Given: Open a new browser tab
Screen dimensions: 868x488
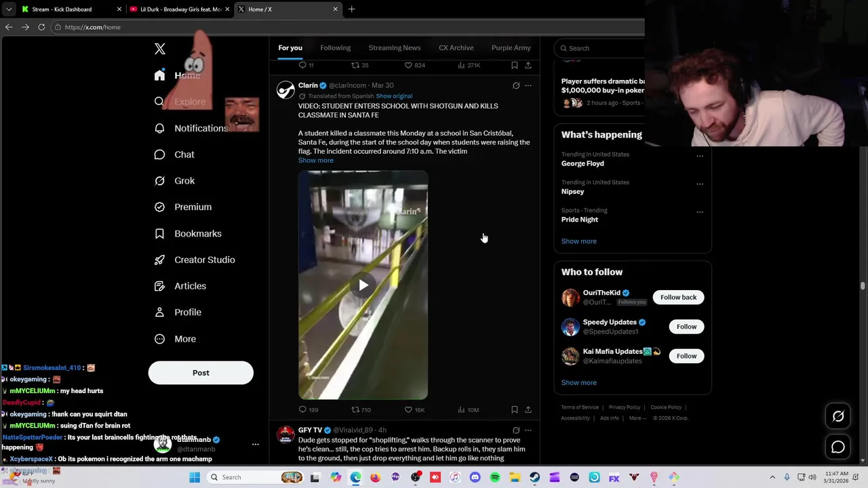Looking at the screenshot, I should point(351,9).
